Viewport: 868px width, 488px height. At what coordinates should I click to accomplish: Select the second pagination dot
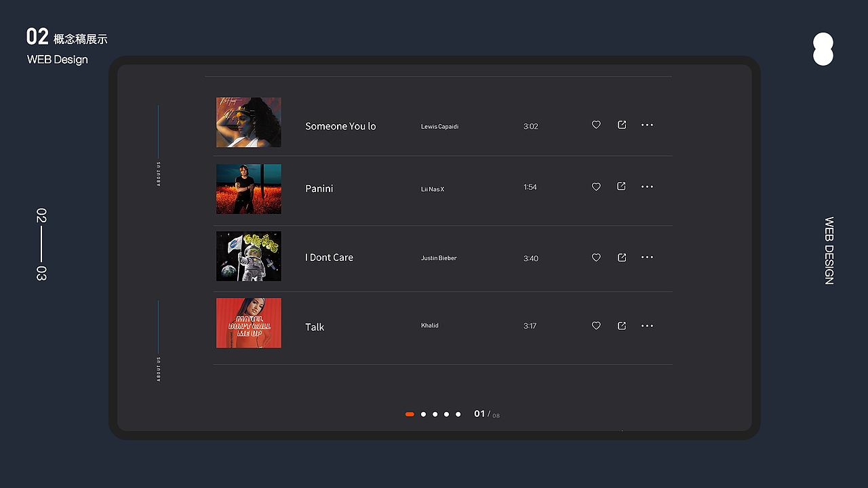(x=423, y=414)
